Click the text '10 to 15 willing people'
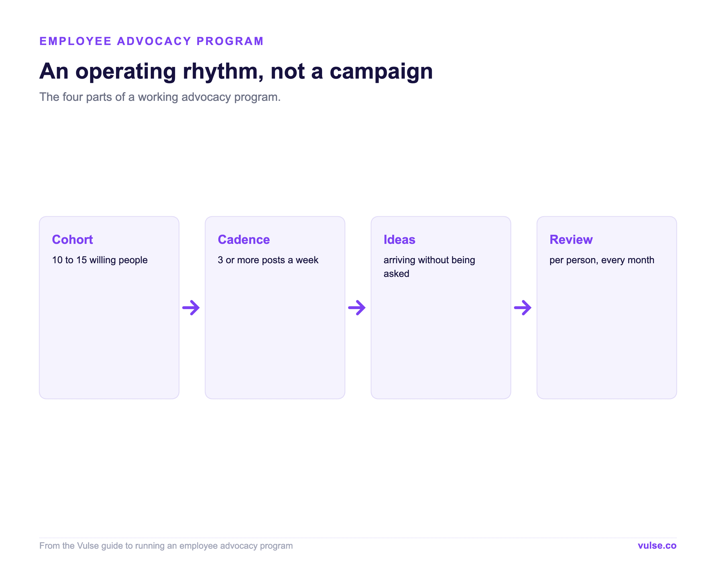Viewport: 716px width, 588px height. pyautogui.click(x=100, y=260)
